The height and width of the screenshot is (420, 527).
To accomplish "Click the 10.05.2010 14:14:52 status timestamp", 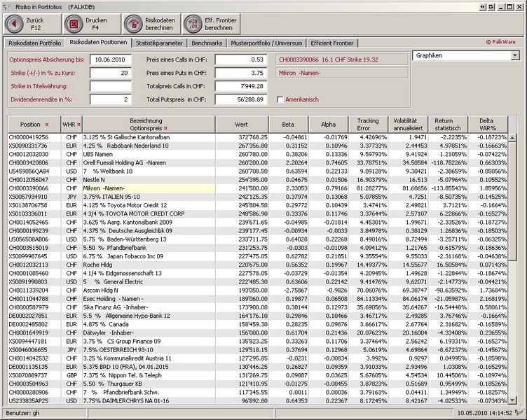I will click(485, 413).
